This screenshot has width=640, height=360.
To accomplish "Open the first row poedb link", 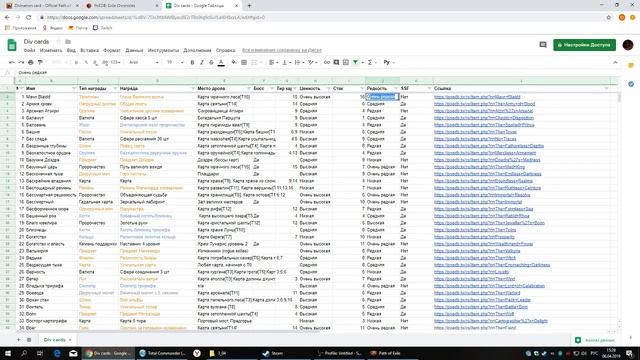I will [x=477, y=97].
